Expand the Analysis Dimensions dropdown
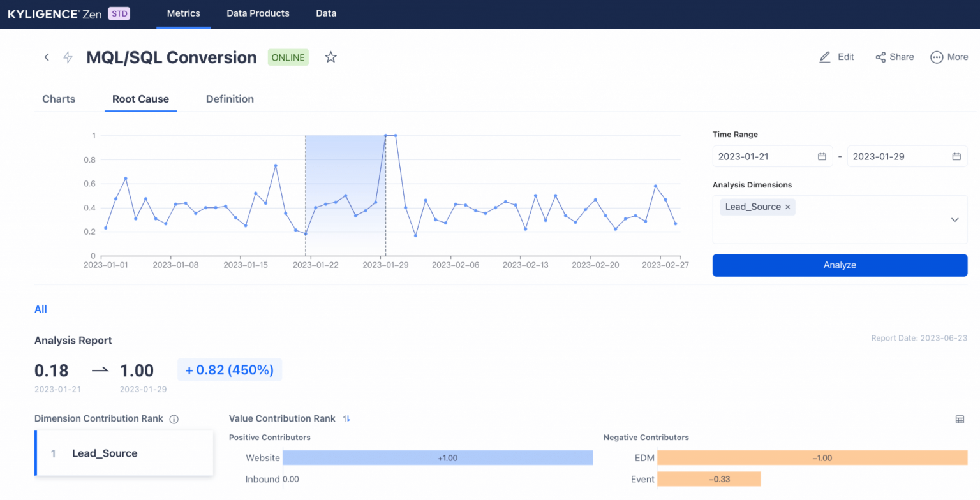The width and height of the screenshot is (980, 500). 954,219
